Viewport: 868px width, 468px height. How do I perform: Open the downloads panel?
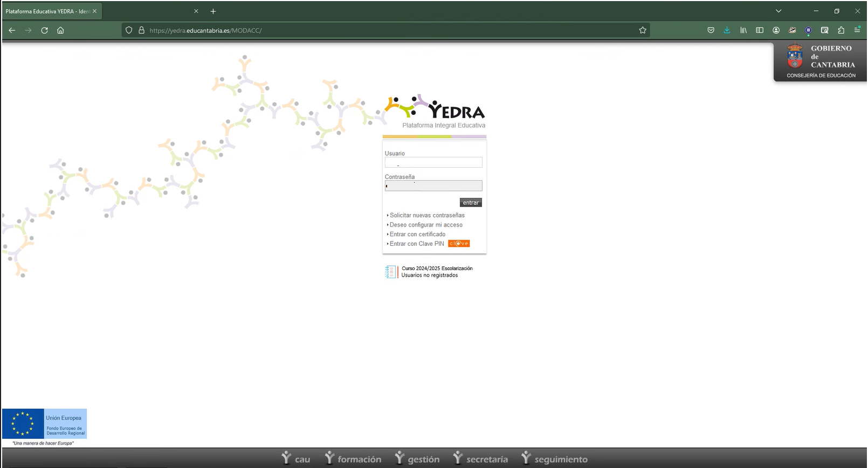click(x=727, y=30)
